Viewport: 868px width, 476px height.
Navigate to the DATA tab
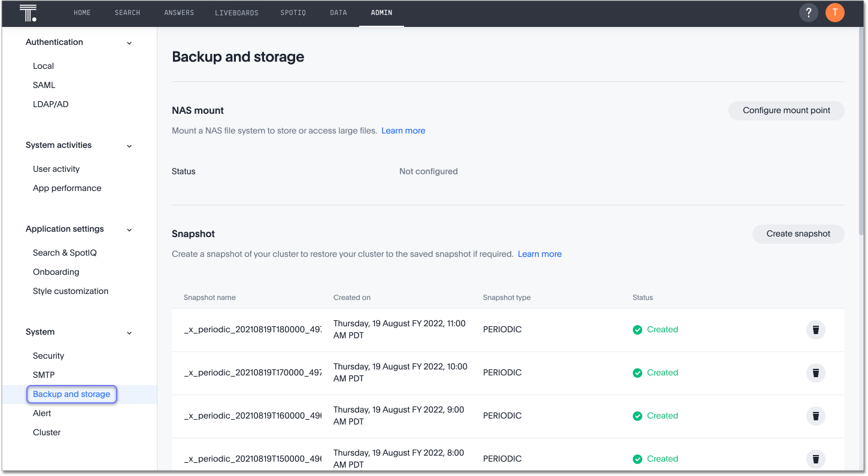click(338, 12)
